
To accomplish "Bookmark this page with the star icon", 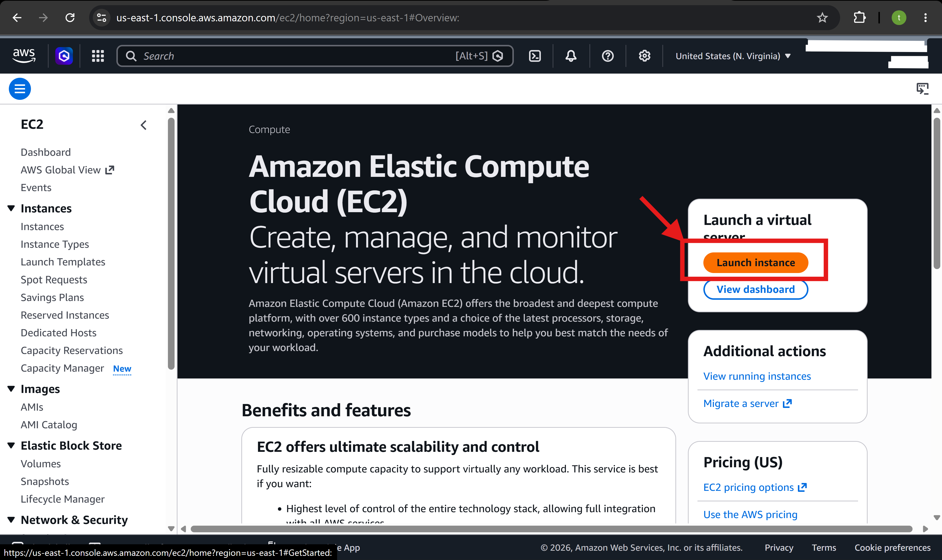I will pos(822,18).
